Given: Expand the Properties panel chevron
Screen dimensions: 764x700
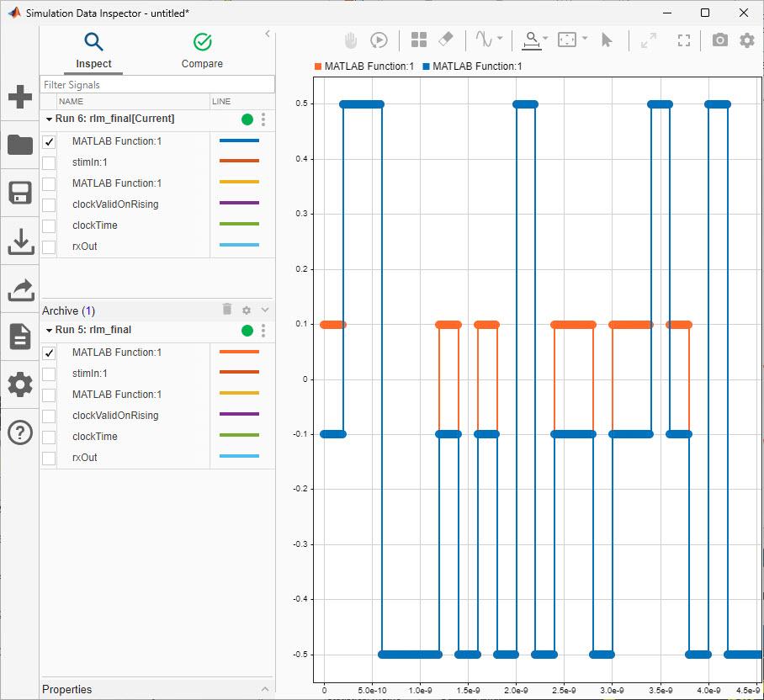Looking at the screenshot, I should (265, 689).
